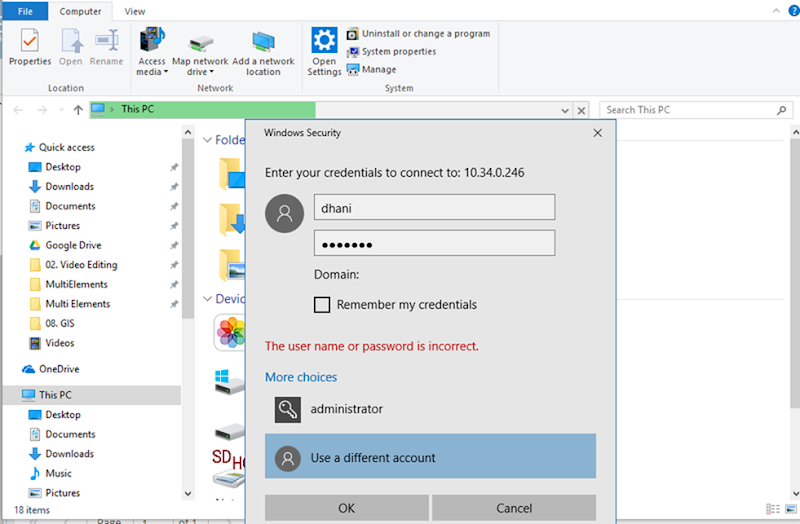This screenshot has width=800, height=524.
Task: Click the More choices link
Action: coord(301,377)
